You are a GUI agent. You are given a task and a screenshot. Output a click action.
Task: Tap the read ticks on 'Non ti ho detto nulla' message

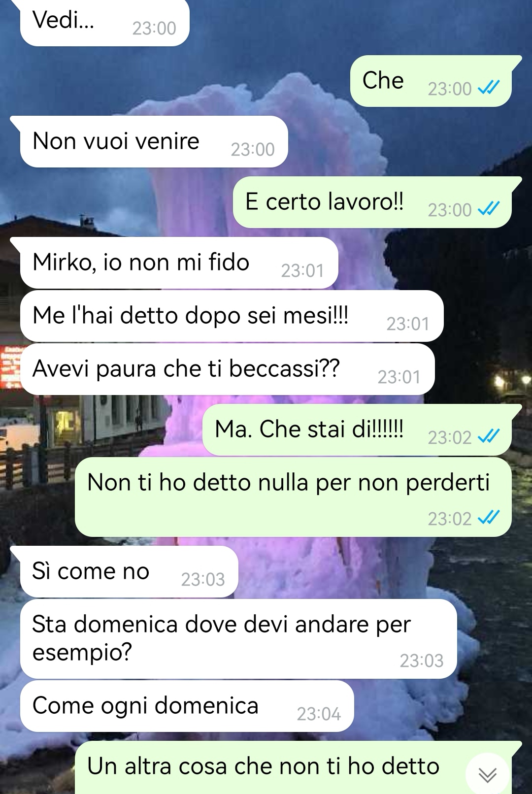coord(489,518)
